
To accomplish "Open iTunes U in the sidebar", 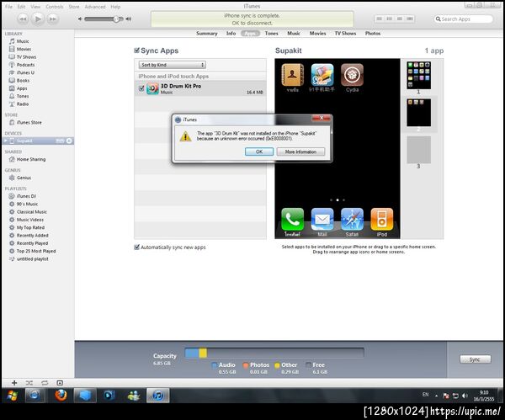I will [x=25, y=72].
